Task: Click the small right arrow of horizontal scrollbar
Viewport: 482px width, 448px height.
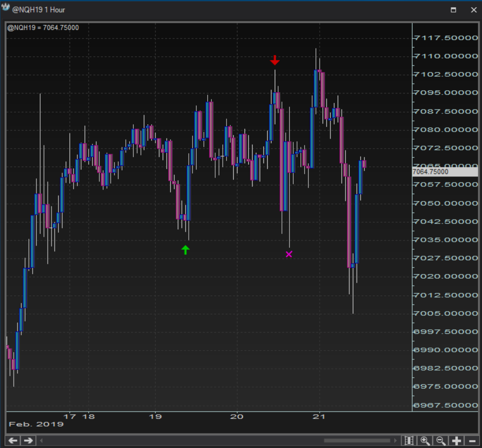Action: click(x=396, y=440)
